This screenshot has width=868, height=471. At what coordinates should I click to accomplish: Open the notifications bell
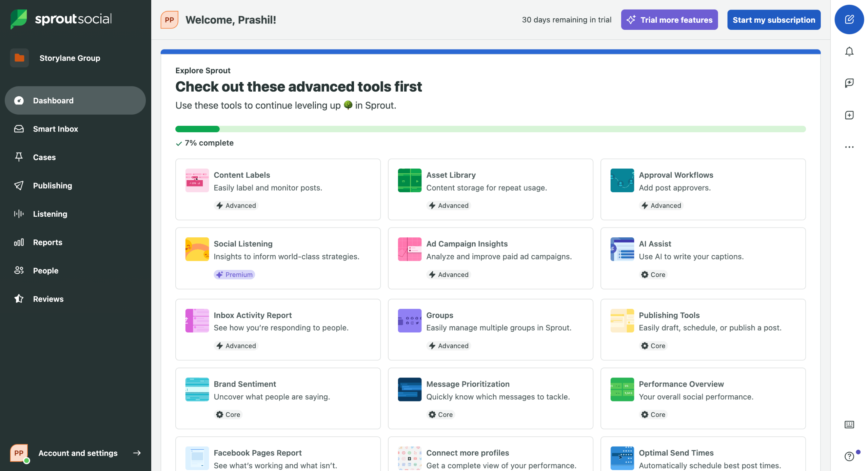849,52
